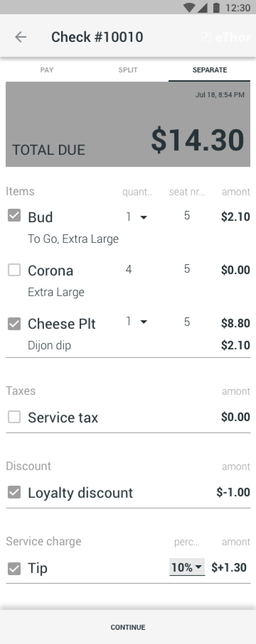Tap the back arrow icon
This screenshot has width=256, height=644.
20,37
